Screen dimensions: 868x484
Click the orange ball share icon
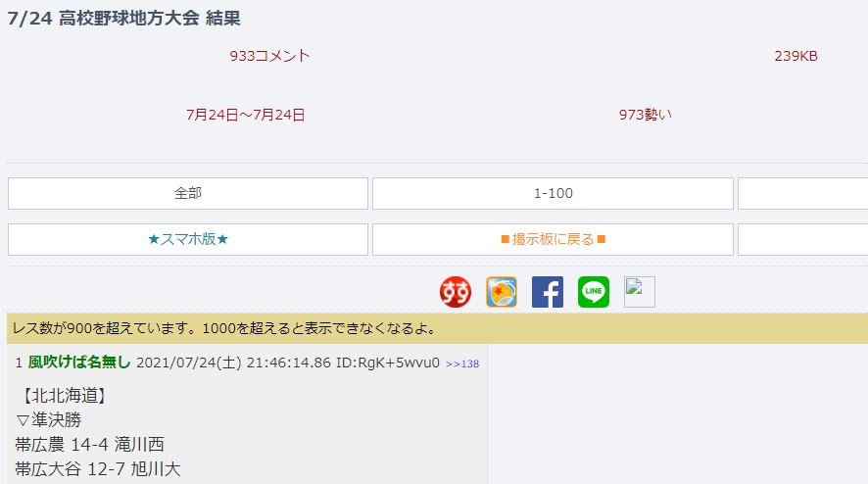tap(502, 292)
